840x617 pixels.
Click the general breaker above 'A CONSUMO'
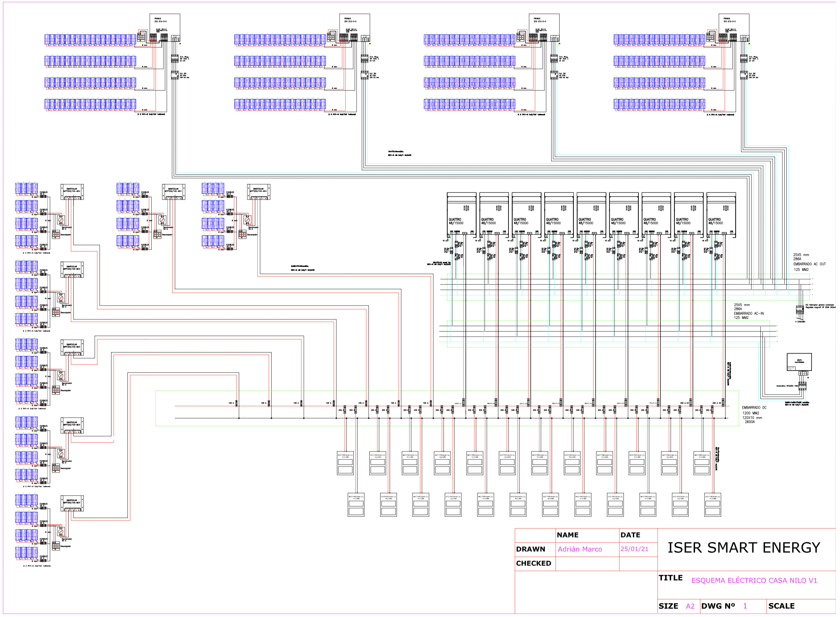click(x=800, y=310)
